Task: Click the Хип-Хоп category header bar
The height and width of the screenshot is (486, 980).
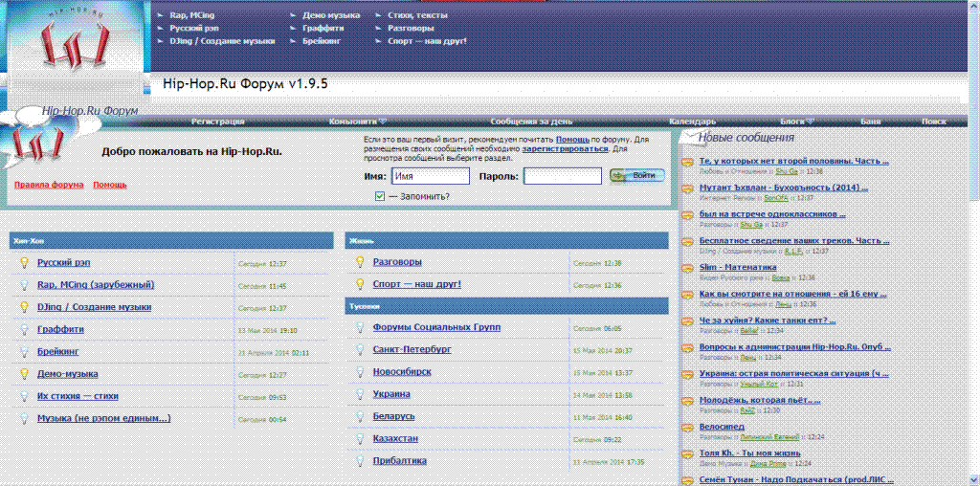Action: [171, 240]
